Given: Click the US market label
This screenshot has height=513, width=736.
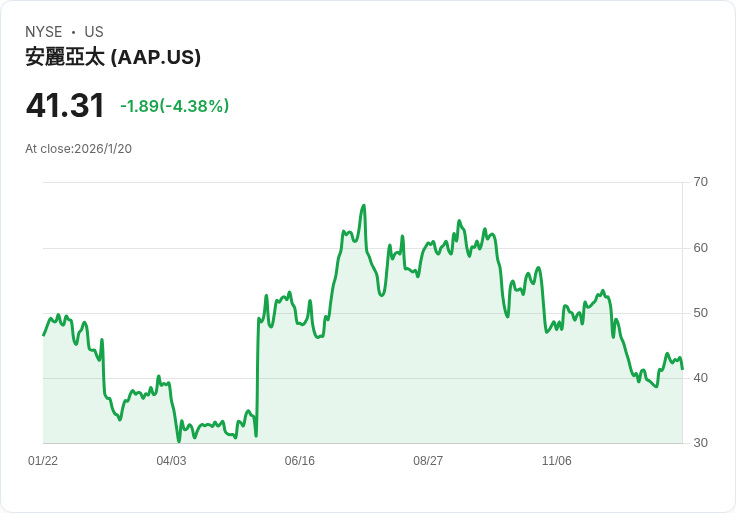Looking at the screenshot, I should click(x=94, y=32).
